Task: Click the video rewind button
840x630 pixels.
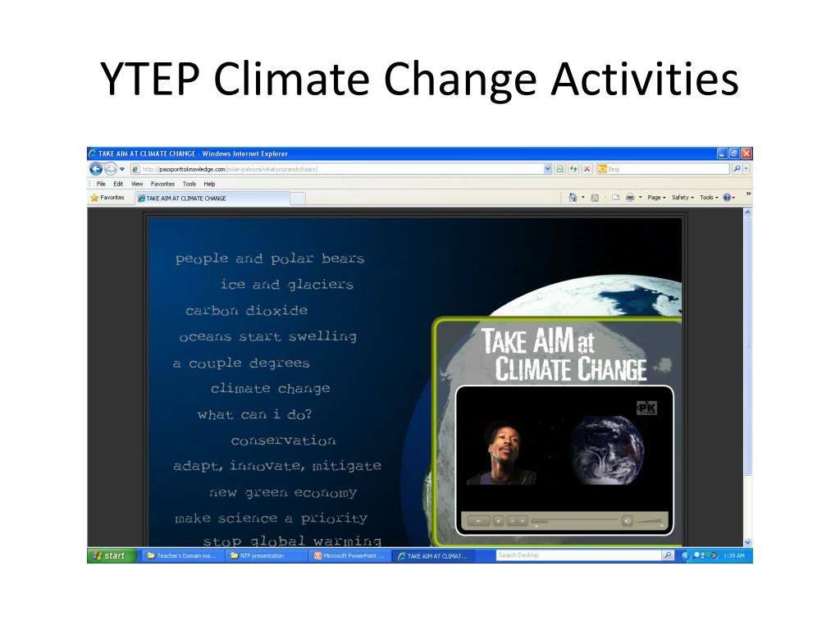Action: 512,520
